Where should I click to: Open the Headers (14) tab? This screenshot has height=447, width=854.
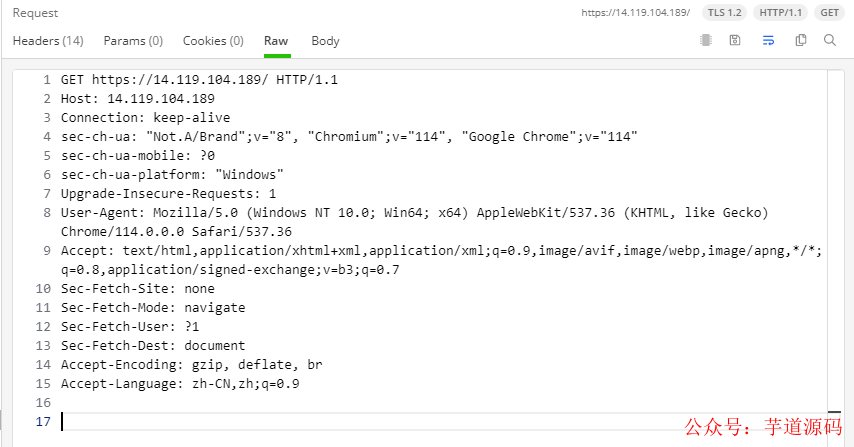click(x=48, y=41)
